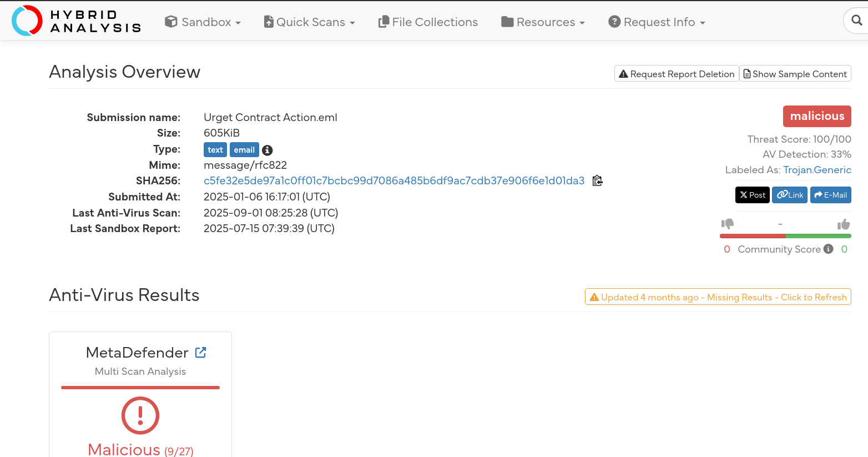868x457 pixels.
Task: Click the Hybrid Analysis logo
Action: (76, 20)
